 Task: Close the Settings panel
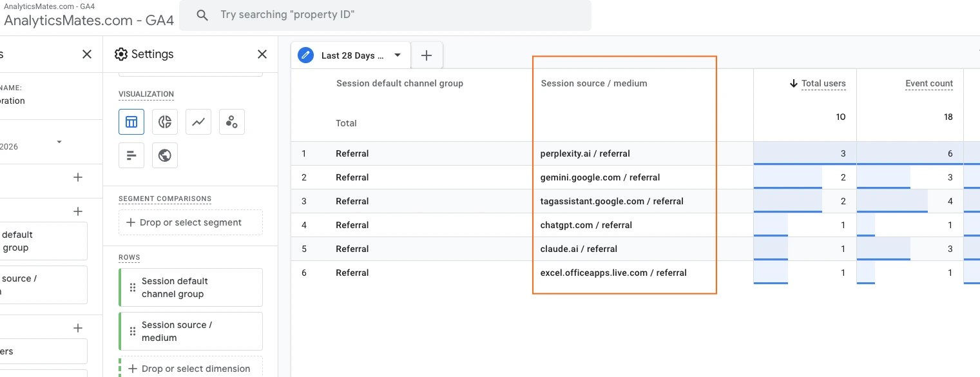pyautogui.click(x=262, y=54)
